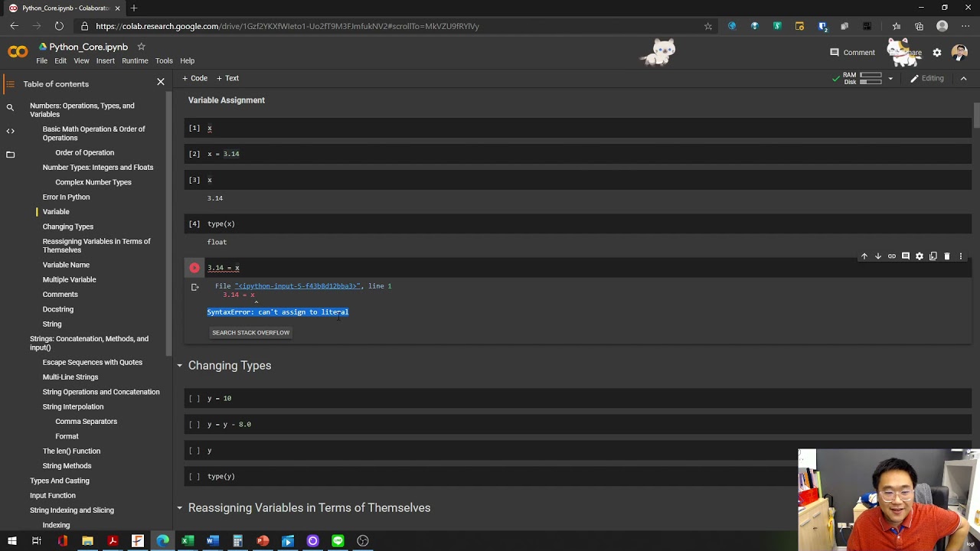Collapse the Changing Types section
Viewport: 980px width, 551px height.
point(180,366)
